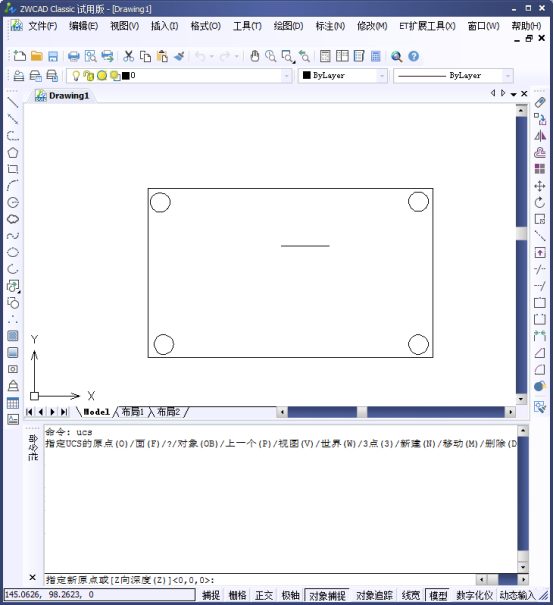Toggle 对象追踪 object tracking
Viewport: 554px width, 605px height.
[374, 595]
